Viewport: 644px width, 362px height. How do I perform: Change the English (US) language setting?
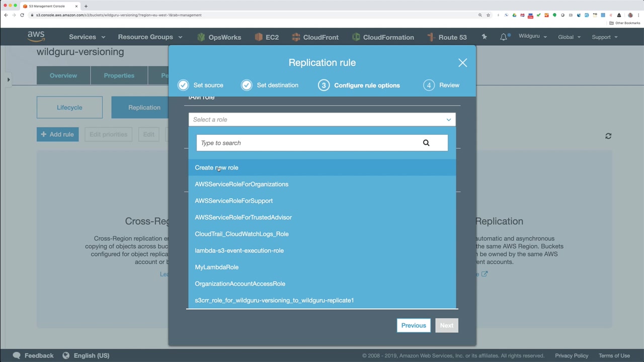pyautogui.click(x=86, y=355)
